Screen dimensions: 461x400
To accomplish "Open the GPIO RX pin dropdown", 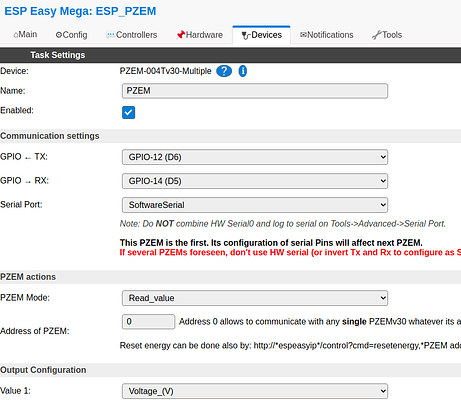I will [x=255, y=181].
